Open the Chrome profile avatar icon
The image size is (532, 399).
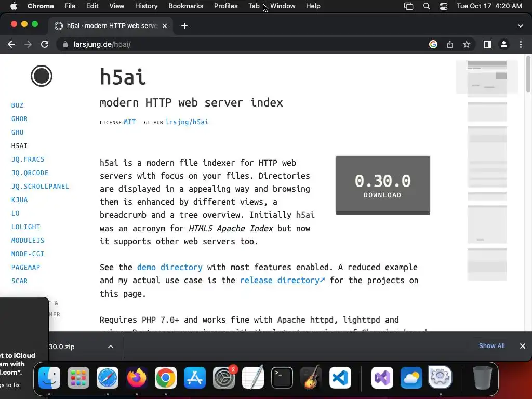click(x=504, y=45)
